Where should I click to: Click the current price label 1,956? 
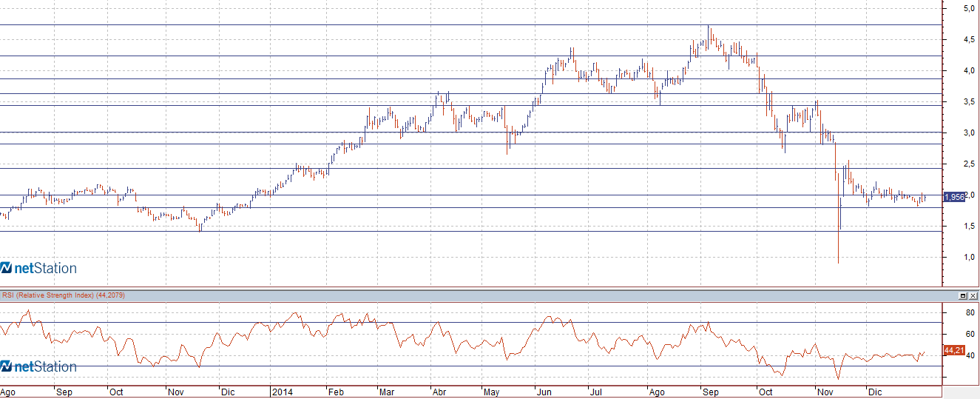955,197
